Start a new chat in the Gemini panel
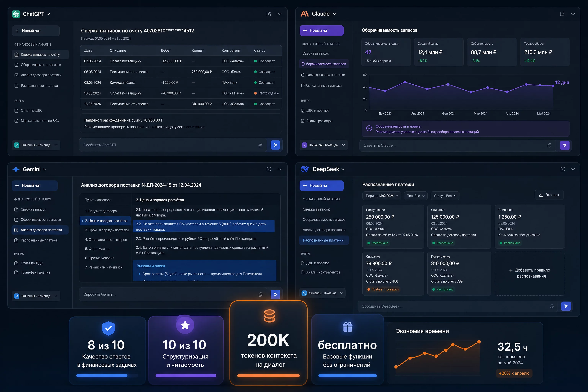The width and height of the screenshot is (588, 392). [34, 185]
